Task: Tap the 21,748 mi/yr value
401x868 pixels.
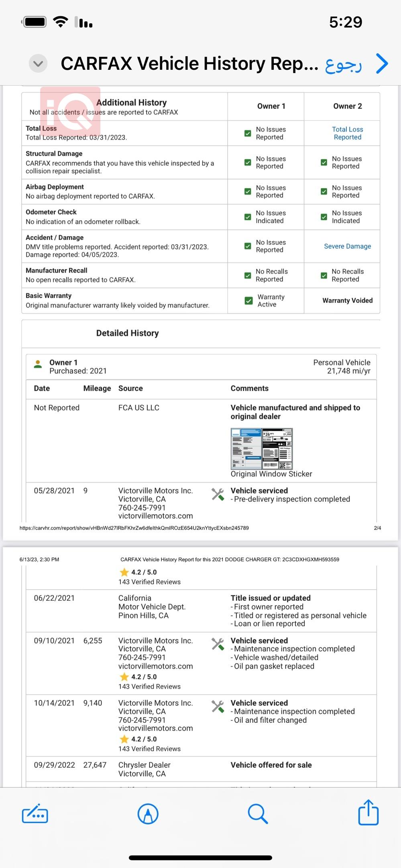Action: [348, 371]
